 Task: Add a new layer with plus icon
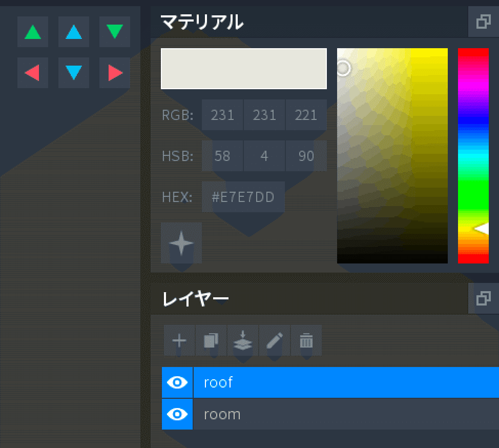[x=179, y=340]
